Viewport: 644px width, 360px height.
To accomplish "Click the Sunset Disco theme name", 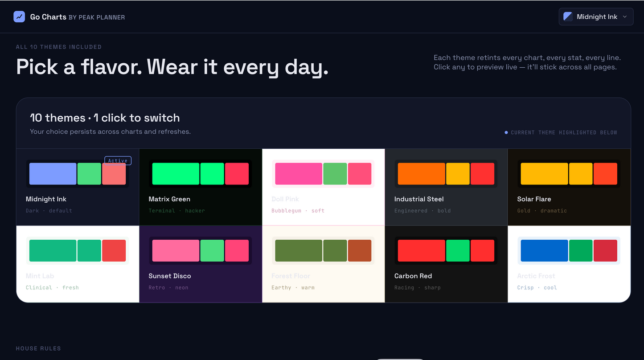I will pos(170,276).
